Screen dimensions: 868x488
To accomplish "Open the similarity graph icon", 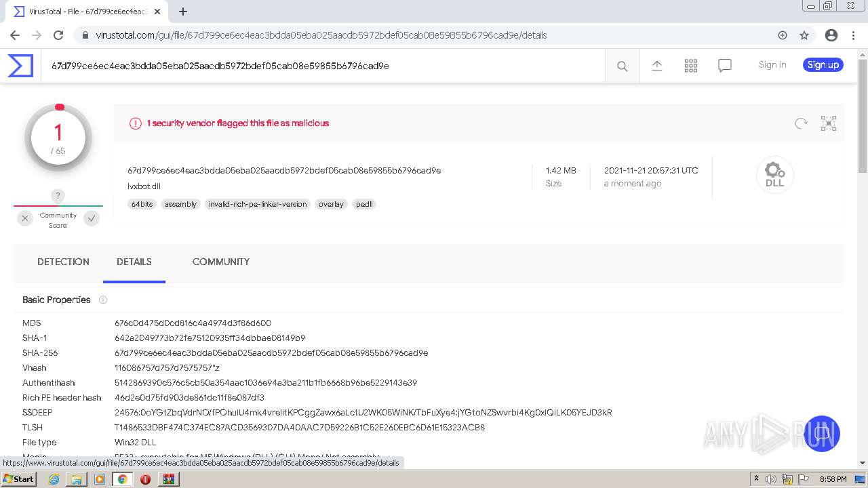I will tap(829, 123).
